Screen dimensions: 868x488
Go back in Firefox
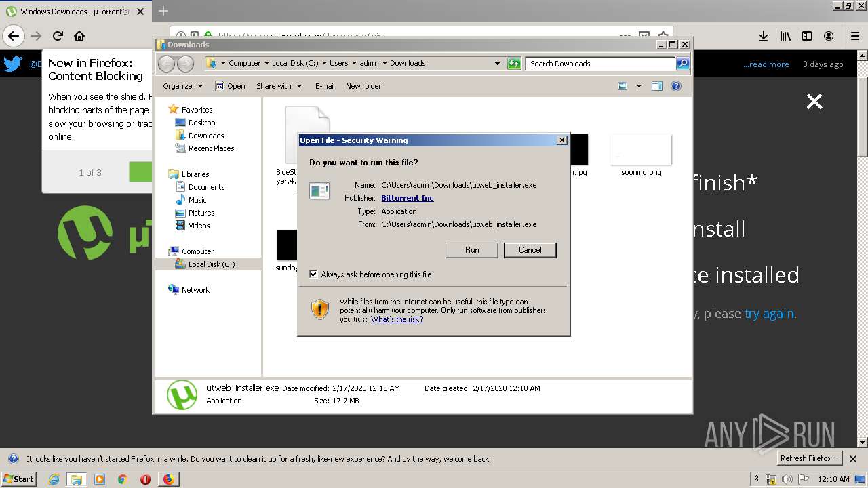coord(14,36)
